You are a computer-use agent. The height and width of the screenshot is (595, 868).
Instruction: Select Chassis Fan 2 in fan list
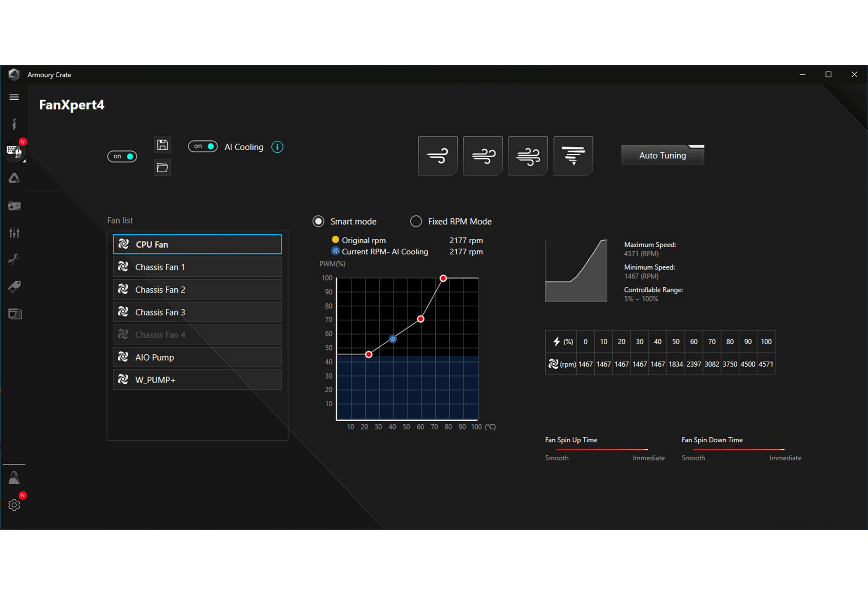(x=197, y=290)
